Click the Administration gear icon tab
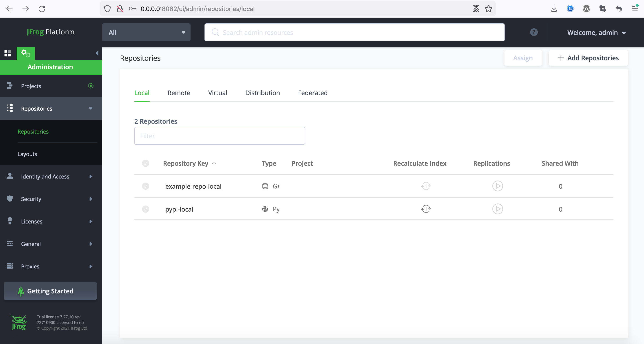644x344 pixels. point(25,53)
